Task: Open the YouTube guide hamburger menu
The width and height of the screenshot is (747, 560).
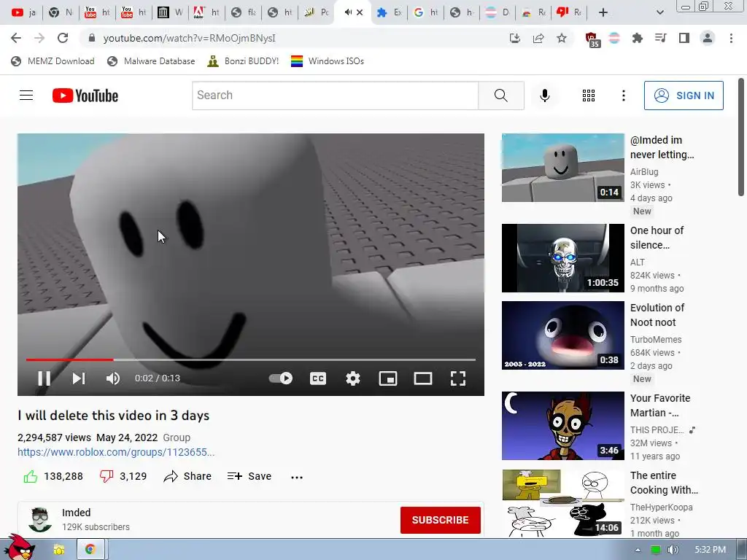Action: (26, 96)
